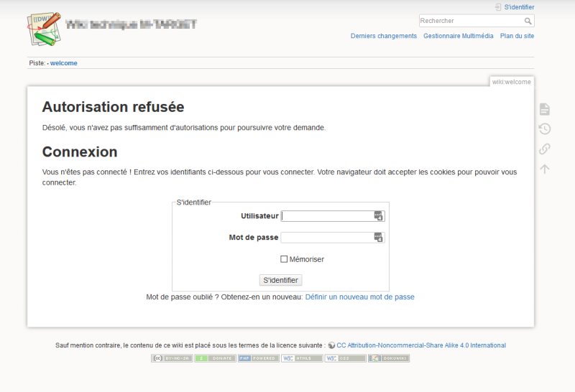Viewport: 575px width, 392px height.
Task: Click the Mot de passe input field
Action: tap(327, 238)
